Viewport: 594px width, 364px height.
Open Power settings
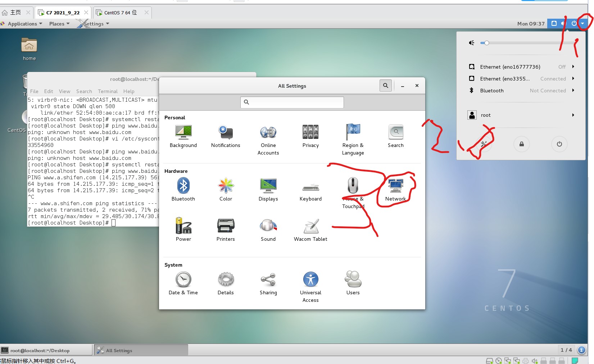point(183,230)
